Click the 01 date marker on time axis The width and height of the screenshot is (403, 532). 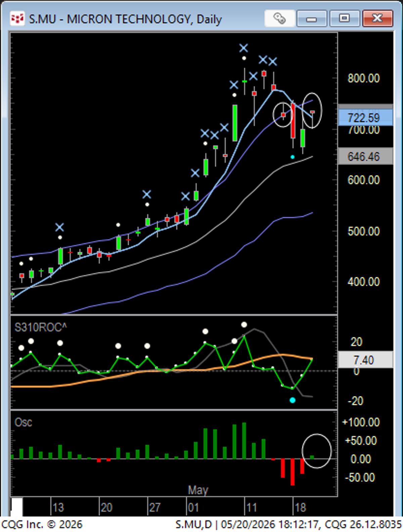click(x=193, y=507)
